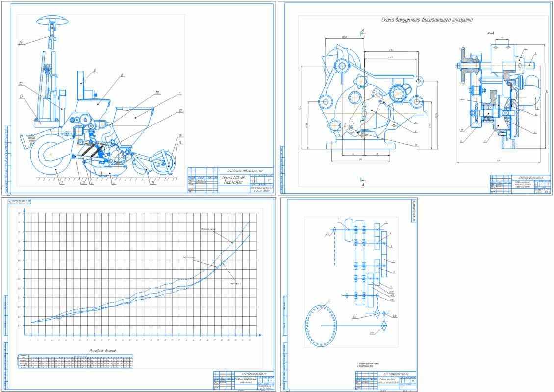
Task: Click the 'Исходные данные' table heading
Action: (101, 351)
